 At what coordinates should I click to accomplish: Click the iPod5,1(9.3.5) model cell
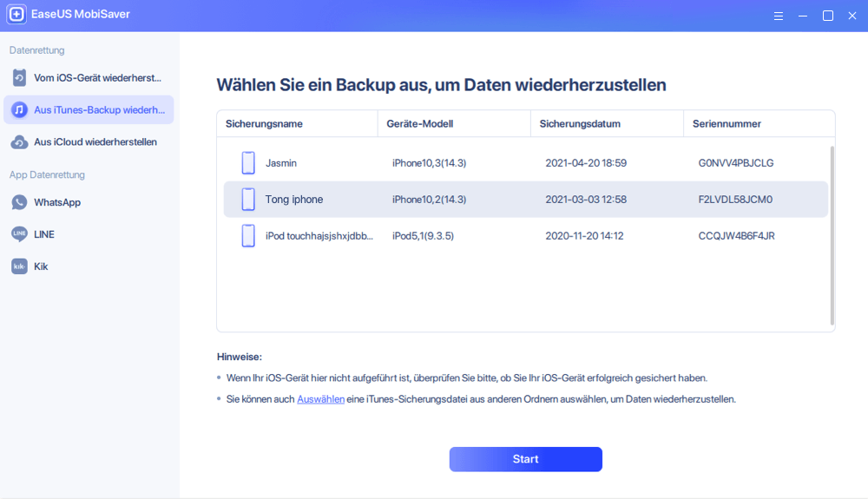click(423, 236)
